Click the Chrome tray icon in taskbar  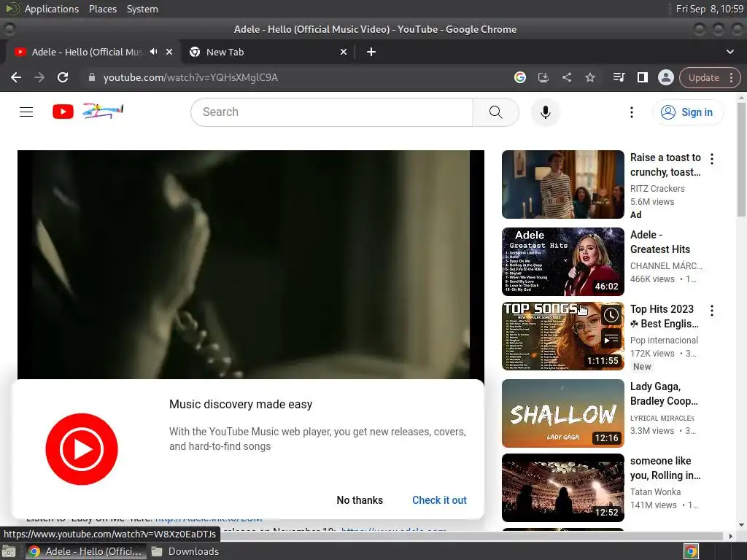(692, 551)
